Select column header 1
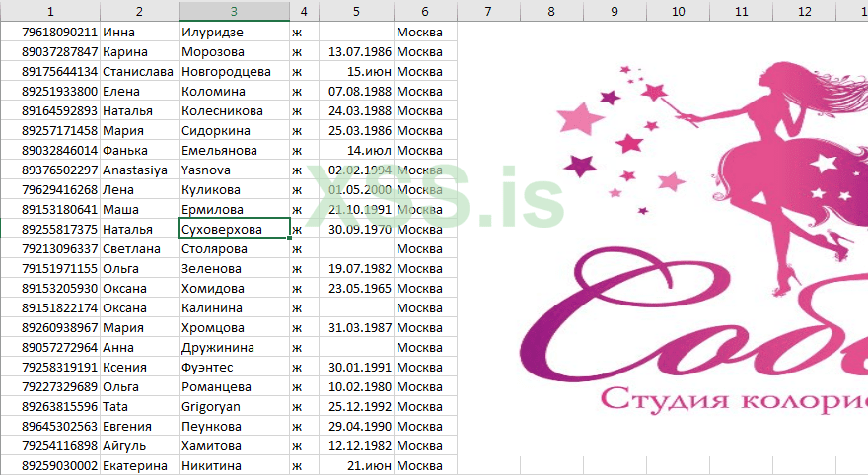 (x=50, y=11)
